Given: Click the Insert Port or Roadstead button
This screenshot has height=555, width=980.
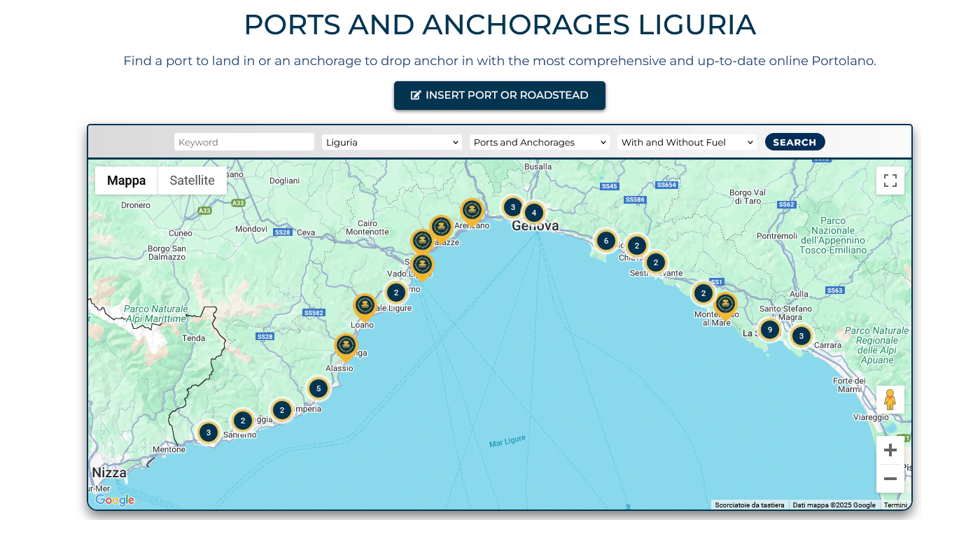Looking at the screenshot, I should (500, 95).
